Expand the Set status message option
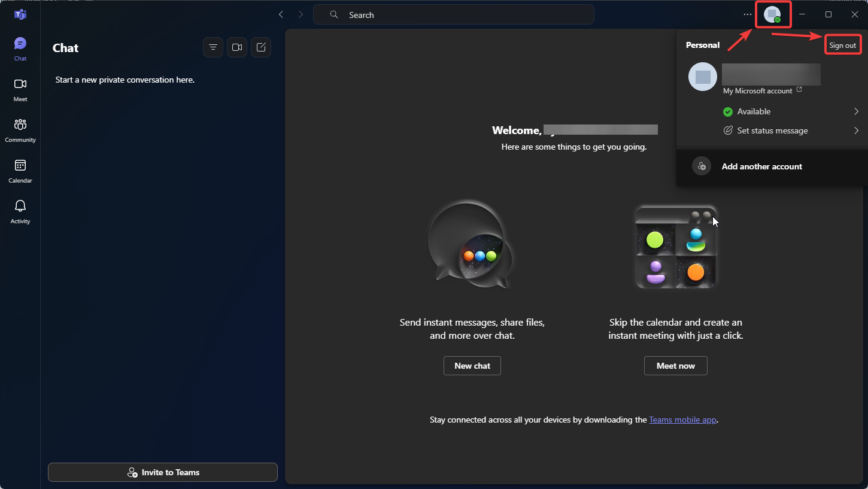Screen dimensions: 868x489 pyautogui.click(x=790, y=130)
